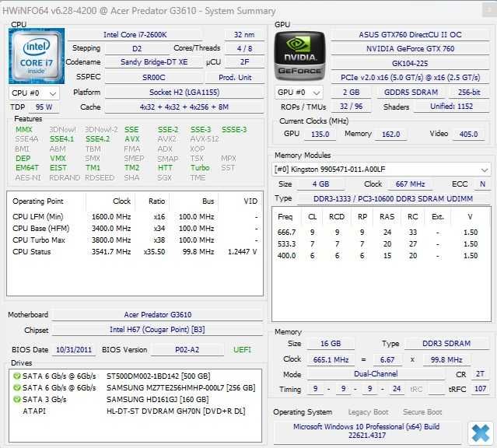
Task: Select the CPU Turbo Max row
Action: 135,240
